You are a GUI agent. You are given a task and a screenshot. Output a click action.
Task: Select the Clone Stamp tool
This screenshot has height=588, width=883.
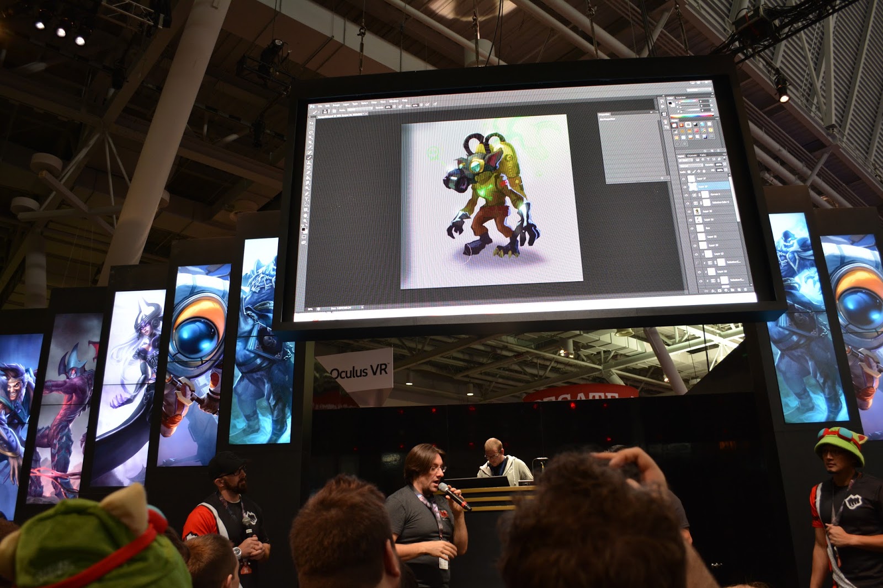click(x=309, y=164)
